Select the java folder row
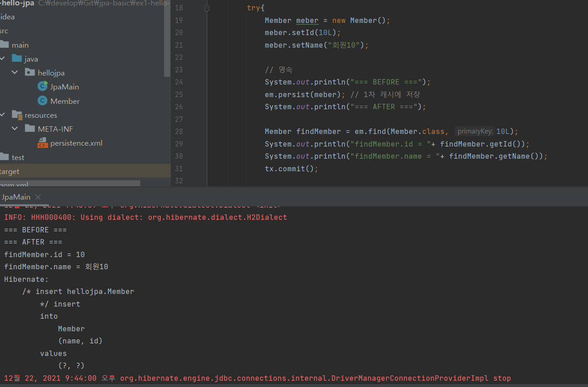 click(x=82, y=59)
